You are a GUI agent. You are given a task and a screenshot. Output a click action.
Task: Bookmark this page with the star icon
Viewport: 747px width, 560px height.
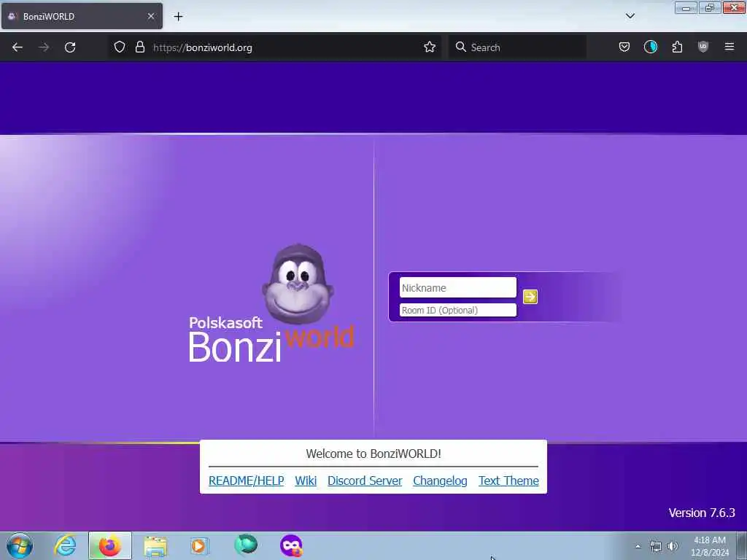pos(429,47)
